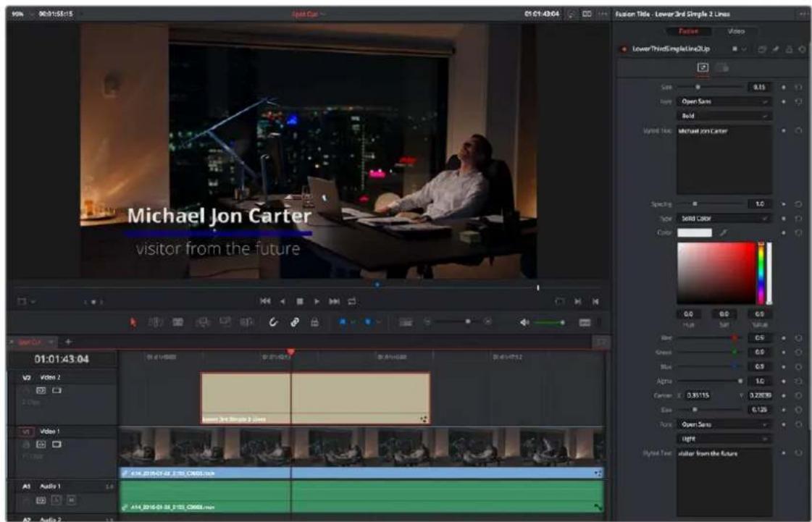812x522 pixels.
Task: Click the top Size value field 0.15
Action: [x=759, y=87]
